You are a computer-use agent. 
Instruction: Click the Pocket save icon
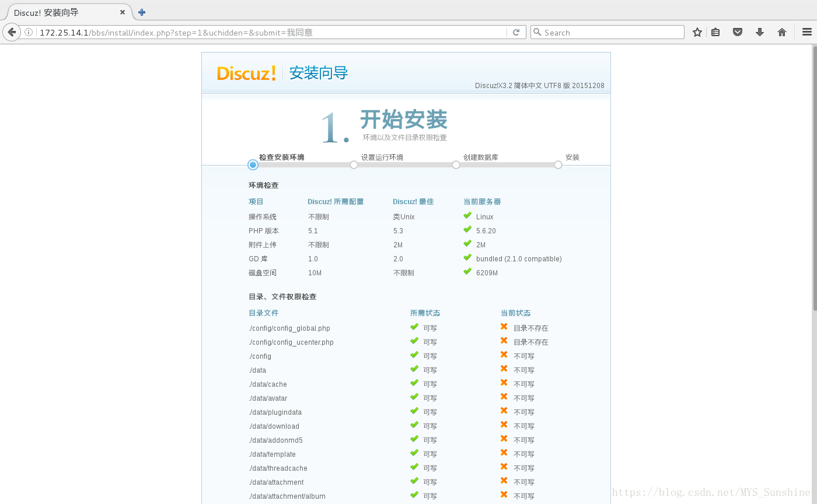[x=738, y=33]
